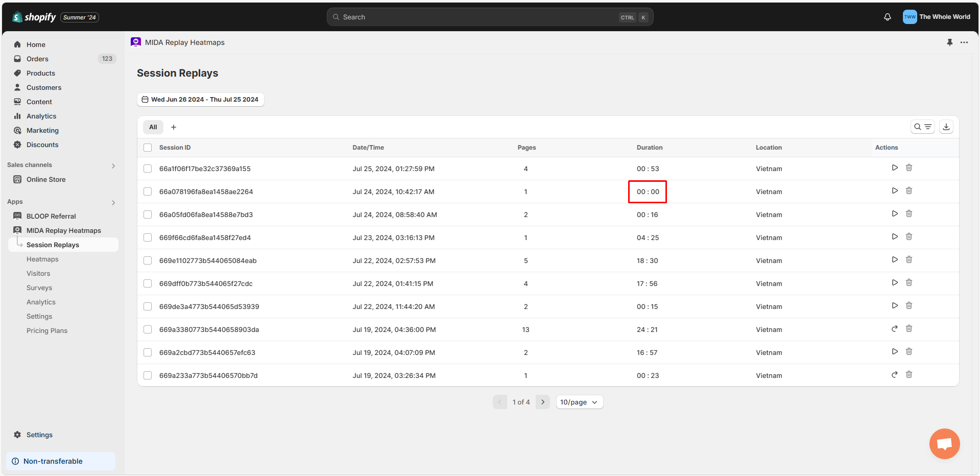980x476 pixels.
Task: Play session replay 66a1f06f17be32c37369a155
Action: point(894,168)
